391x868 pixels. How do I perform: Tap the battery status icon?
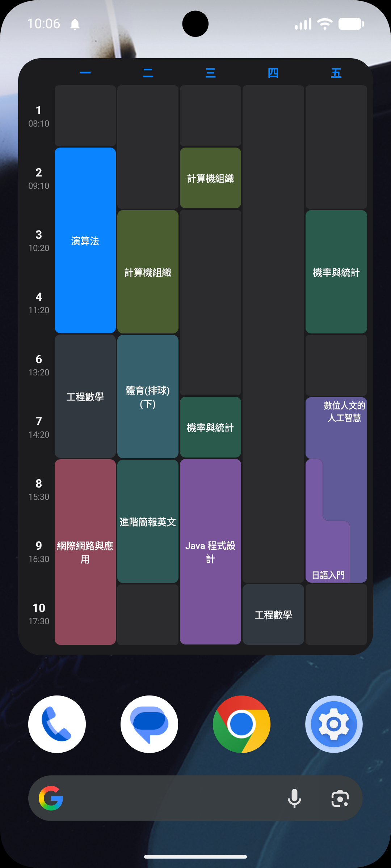[x=351, y=24]
